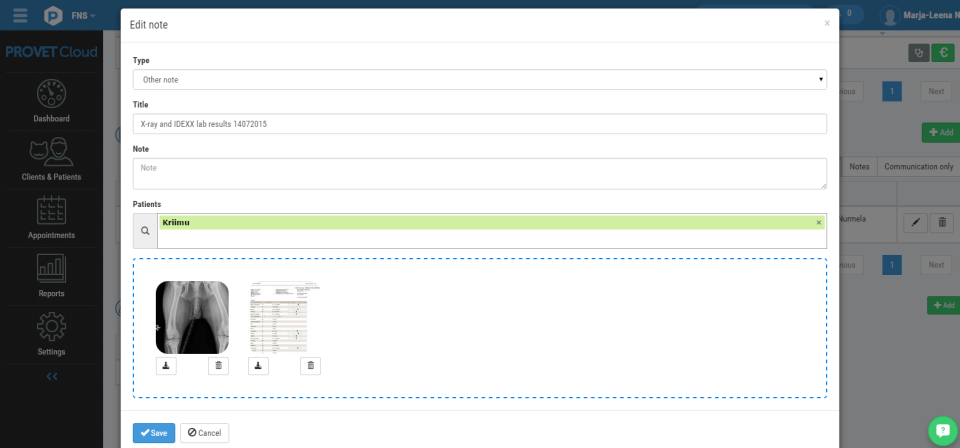
Task: Open the Appointments calendar icon
Action: tap(51, 211)
